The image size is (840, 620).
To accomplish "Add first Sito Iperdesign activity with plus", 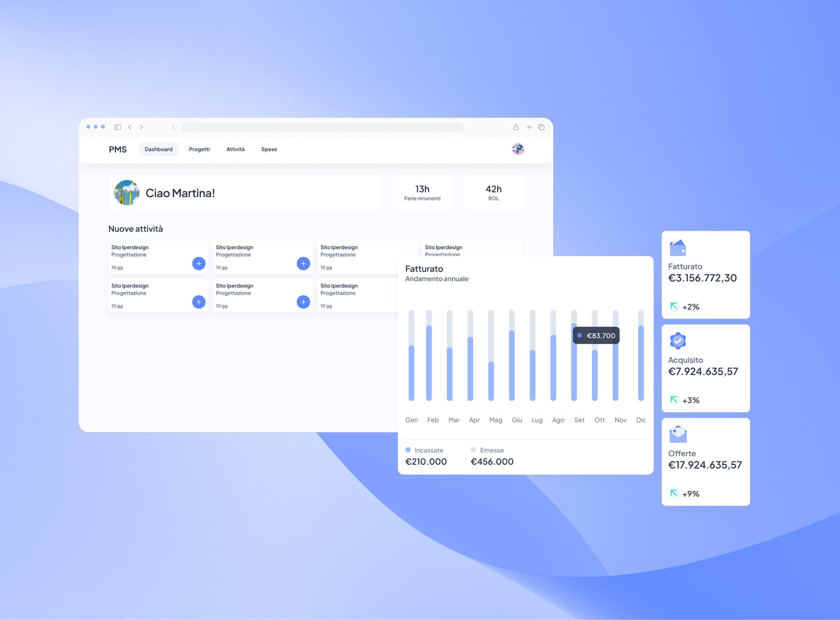I will click(199, 264).
